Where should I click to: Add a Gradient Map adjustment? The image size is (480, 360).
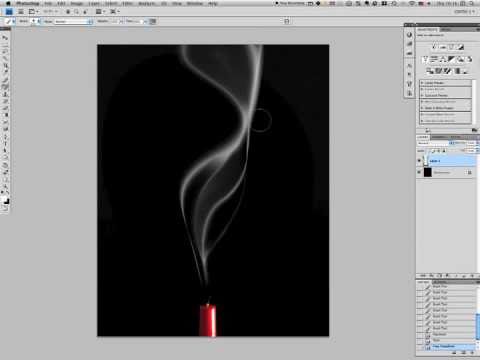pos(458,71)
